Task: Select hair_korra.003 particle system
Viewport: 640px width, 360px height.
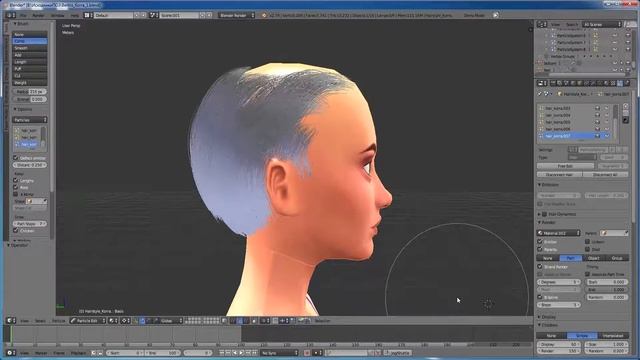Action: [558, 109]
